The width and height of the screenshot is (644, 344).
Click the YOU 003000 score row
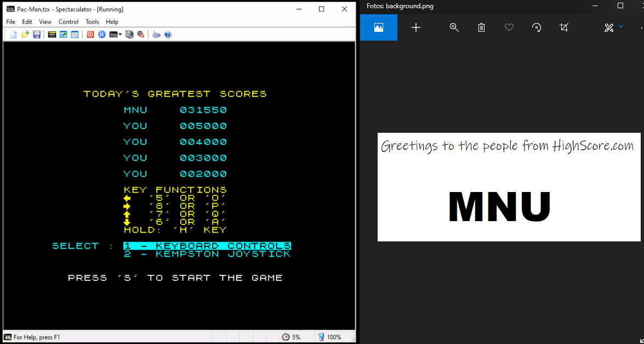(x=175, y=158)
